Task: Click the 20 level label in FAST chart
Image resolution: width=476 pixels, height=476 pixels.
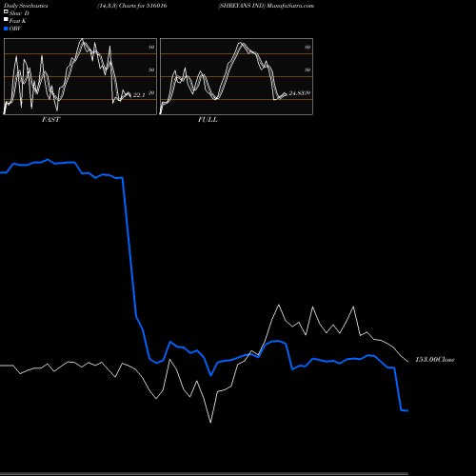Action: [x=151, y=92]
